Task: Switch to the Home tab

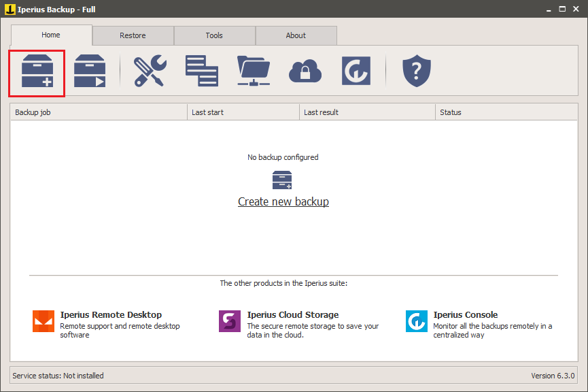Action: 51,35
